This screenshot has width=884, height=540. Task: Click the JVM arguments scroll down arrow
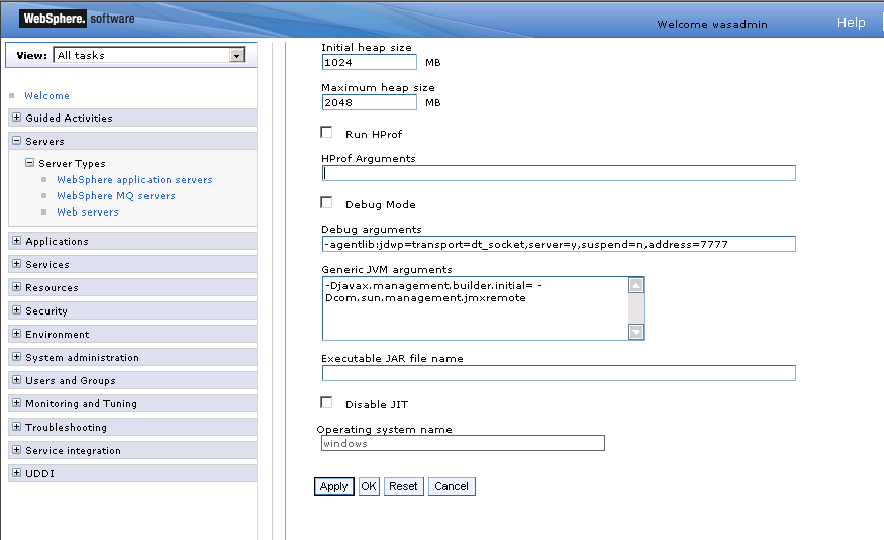click(636, 332)
